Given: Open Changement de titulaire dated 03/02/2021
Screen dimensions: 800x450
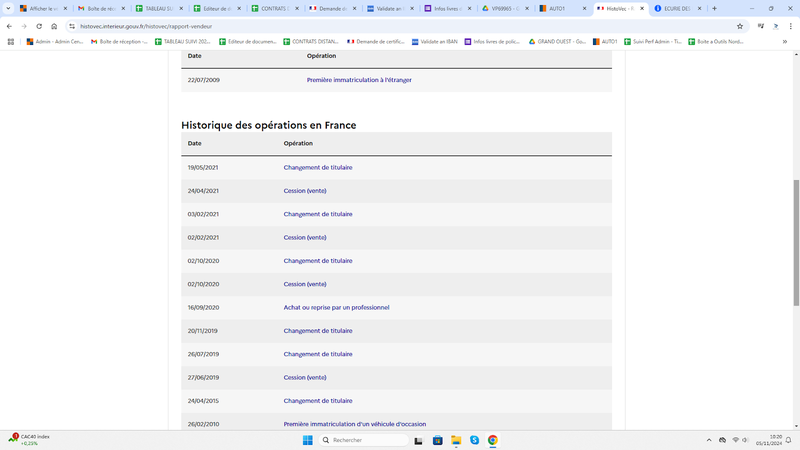Looking at the screenshot, I should [x=318, y=214].
